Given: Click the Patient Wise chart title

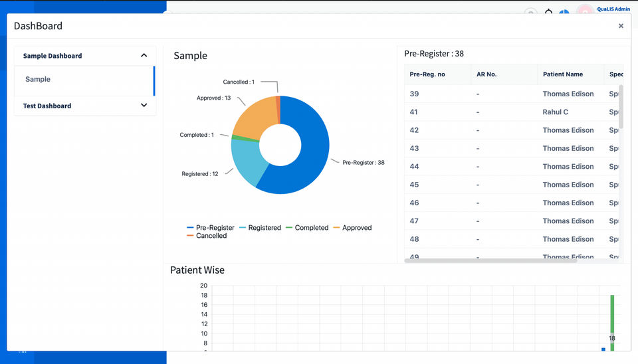Looking at the screenshot, I should (197, 270).
